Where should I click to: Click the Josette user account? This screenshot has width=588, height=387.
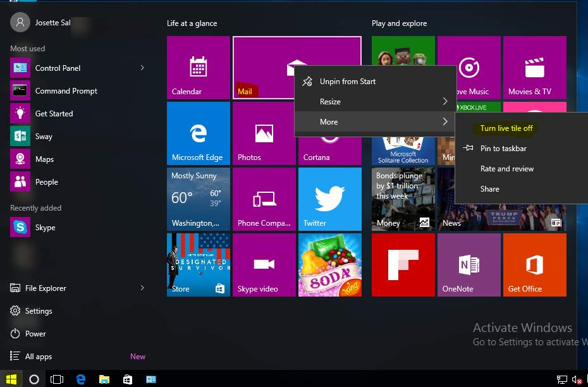pyautogui.click(x=40, y=23)
